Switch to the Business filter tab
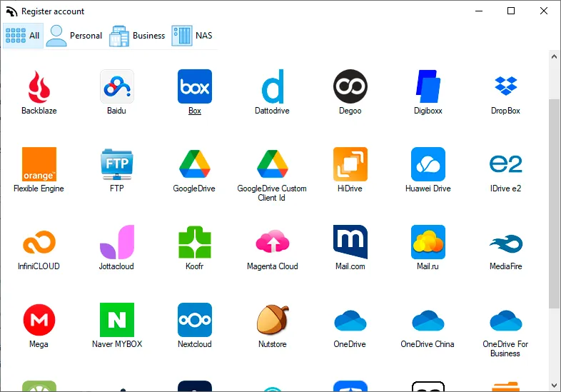 [137, 36]
